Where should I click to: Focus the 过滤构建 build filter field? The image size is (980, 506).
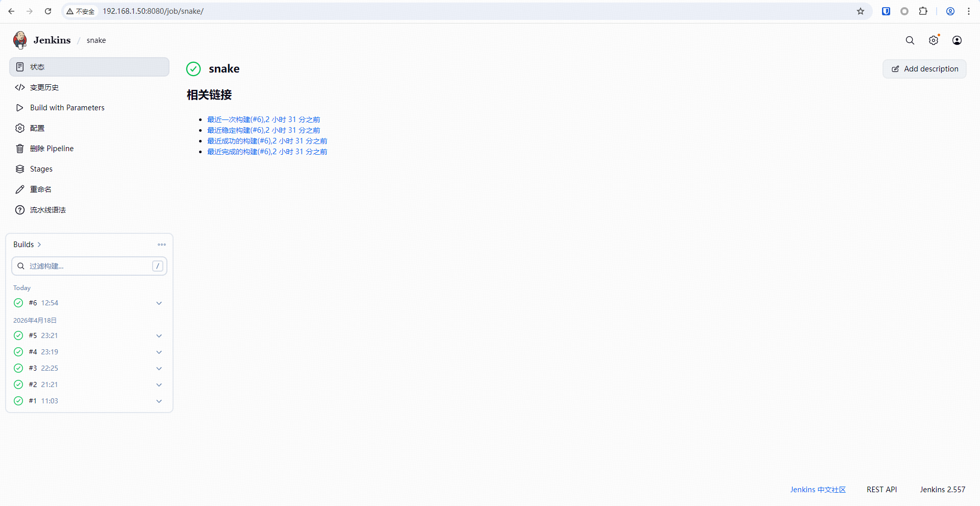point(89,266)
